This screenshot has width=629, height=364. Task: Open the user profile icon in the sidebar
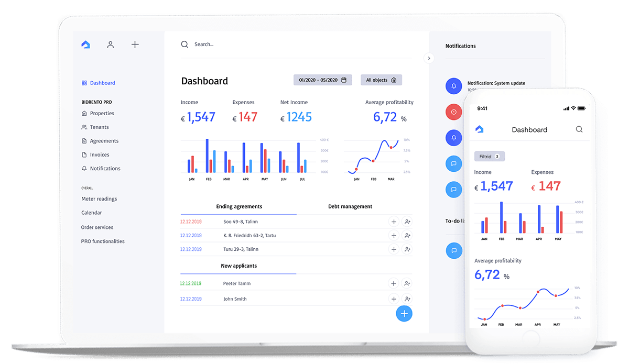110,45
